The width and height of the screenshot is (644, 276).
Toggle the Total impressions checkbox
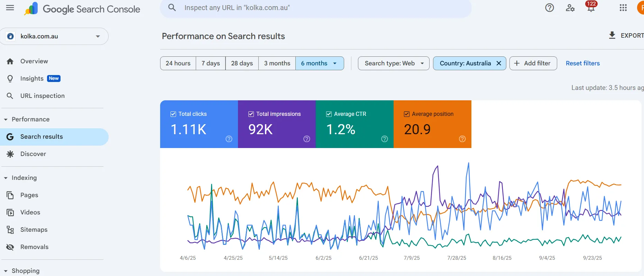click(x=251, y=114)
